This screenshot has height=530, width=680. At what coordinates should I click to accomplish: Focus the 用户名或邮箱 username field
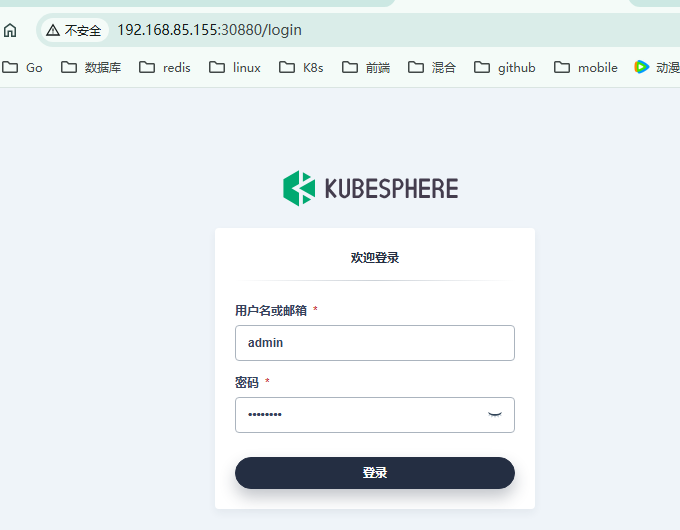coord(375,343)
